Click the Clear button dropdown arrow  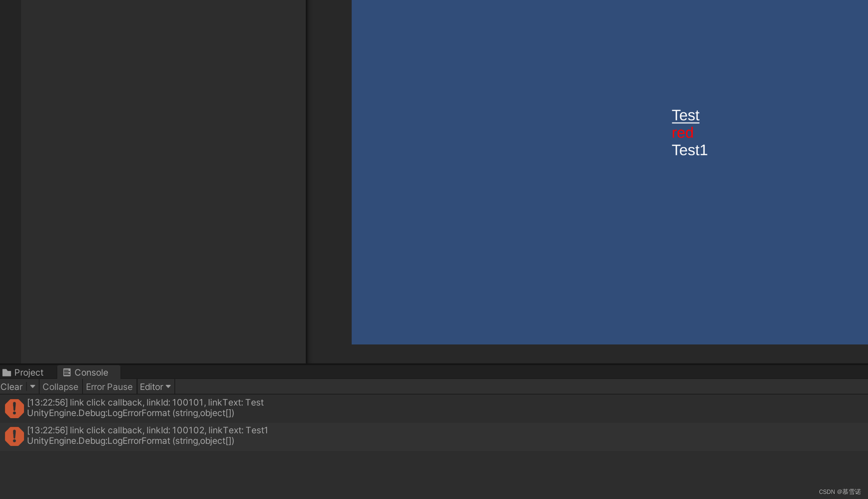point(32,386)
